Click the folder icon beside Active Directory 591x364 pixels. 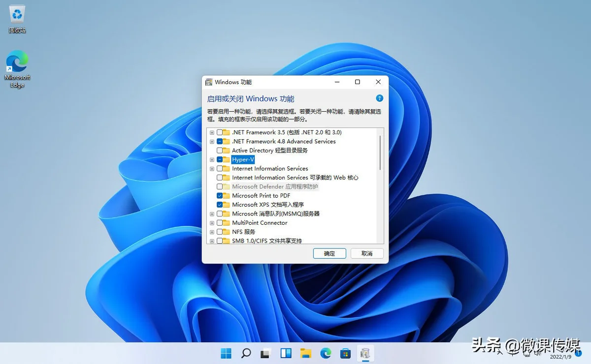point(227,151)
